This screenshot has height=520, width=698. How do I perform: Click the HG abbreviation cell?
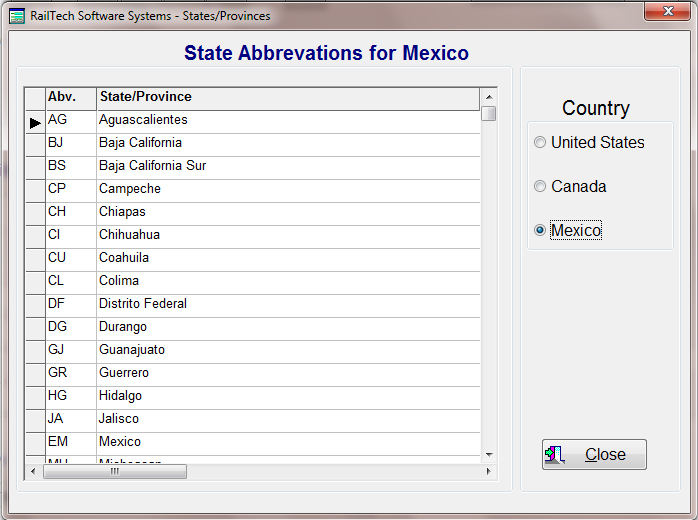pos(71,398)
